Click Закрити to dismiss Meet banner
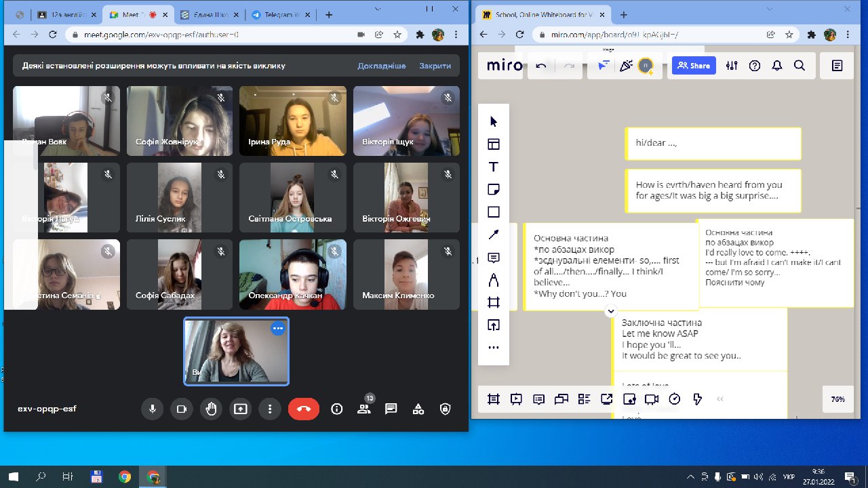 (435, 66)
